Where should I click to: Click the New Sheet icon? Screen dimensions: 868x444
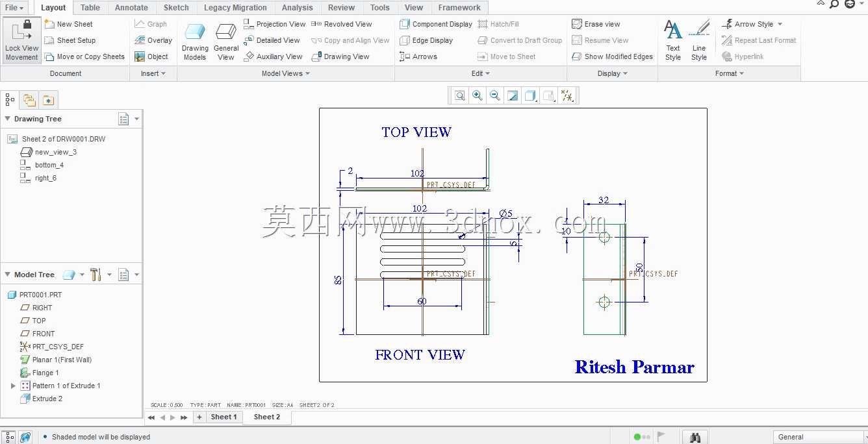[x=49, y=24]
